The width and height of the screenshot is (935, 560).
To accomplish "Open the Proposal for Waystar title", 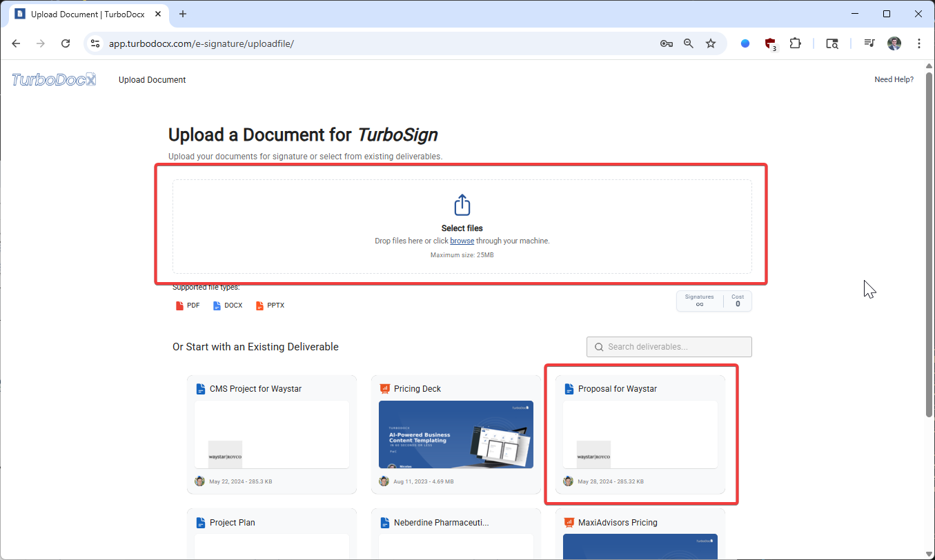I will 618,389.
